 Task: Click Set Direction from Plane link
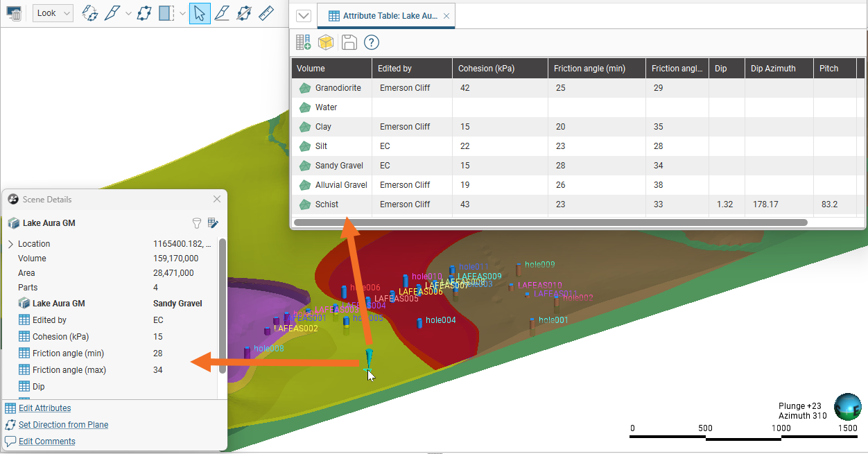point(63,425)
